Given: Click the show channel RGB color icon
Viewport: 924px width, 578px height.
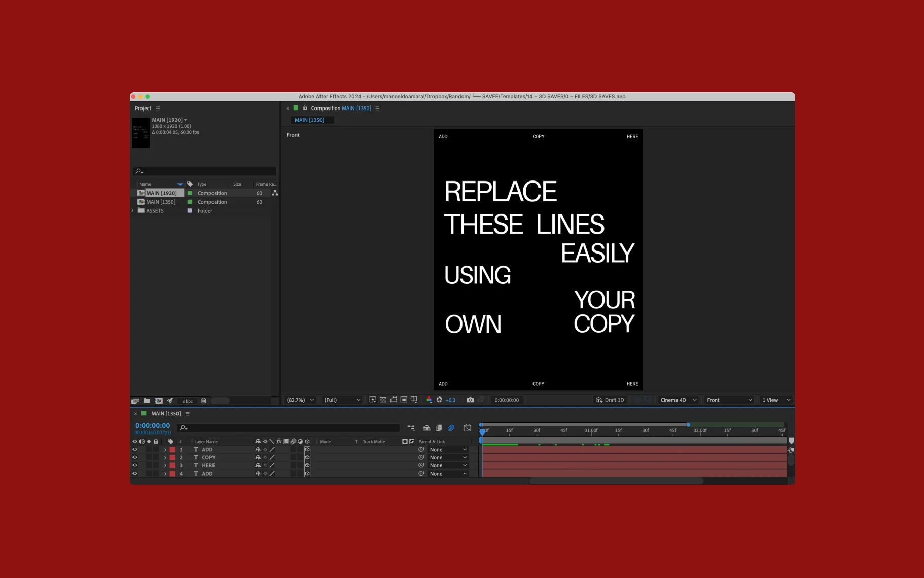Looking at the screenshot, I should (x=429, y=400).
